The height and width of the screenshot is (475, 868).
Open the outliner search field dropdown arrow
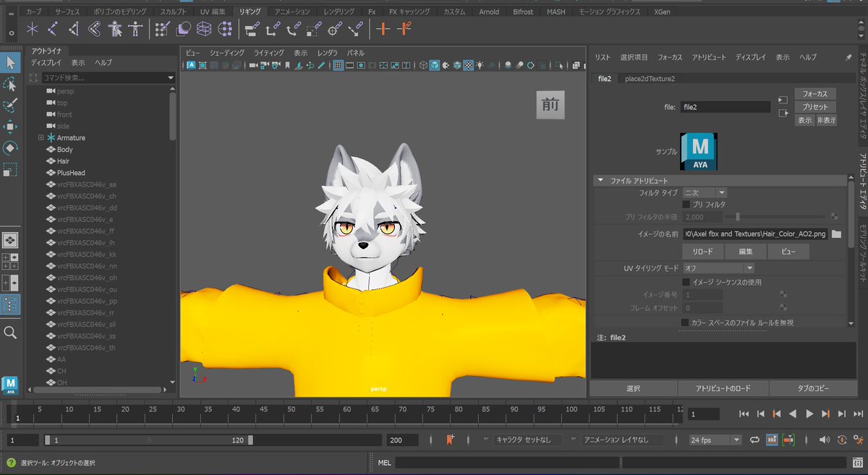[171, 78]
